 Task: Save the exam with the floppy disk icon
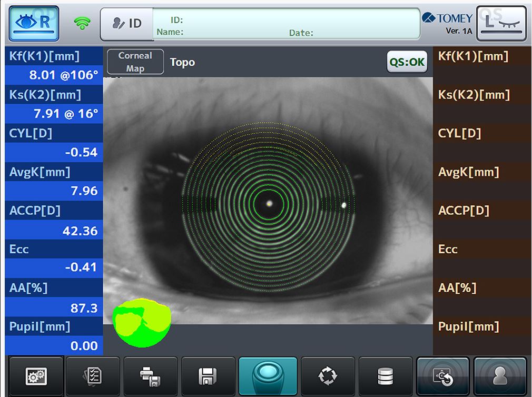click(208, 376)
